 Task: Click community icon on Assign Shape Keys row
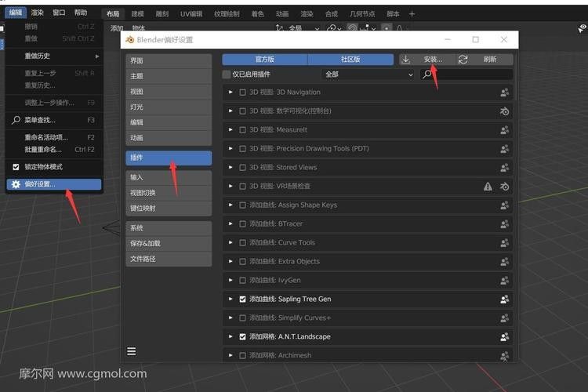point(504,205)
